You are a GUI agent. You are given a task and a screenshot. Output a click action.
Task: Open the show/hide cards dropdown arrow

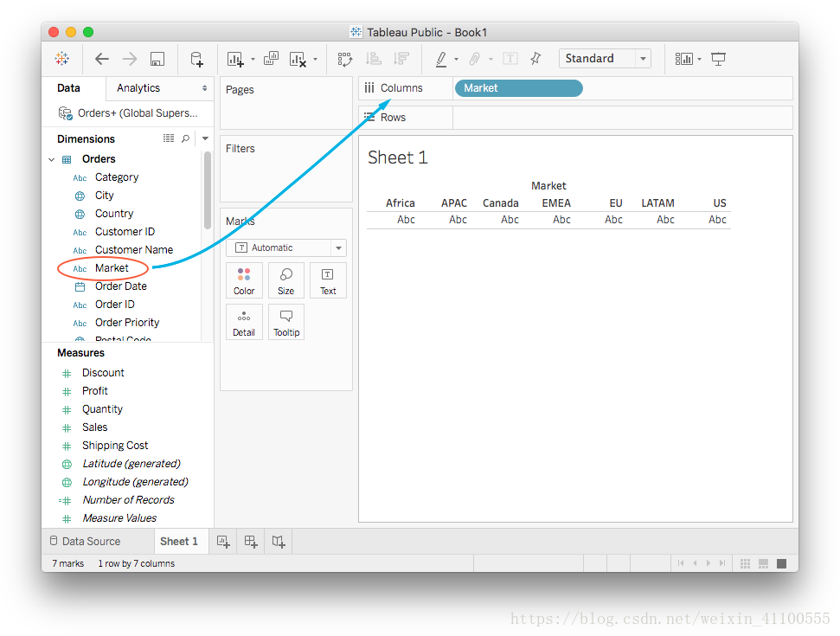(x=699, y=60)
